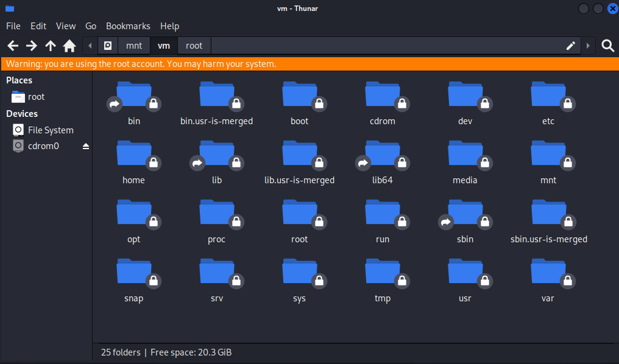Click the forward navigation arrow

click(x=32, y=46)
